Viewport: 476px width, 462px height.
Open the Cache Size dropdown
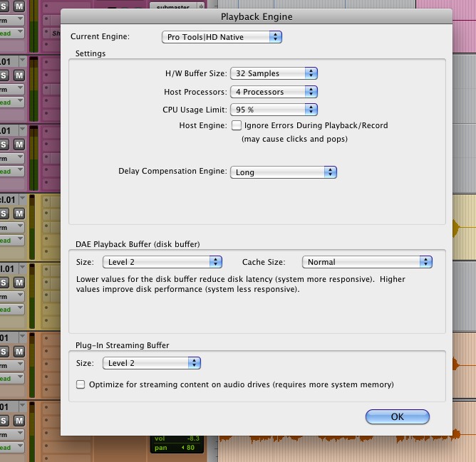pos(367,262)
